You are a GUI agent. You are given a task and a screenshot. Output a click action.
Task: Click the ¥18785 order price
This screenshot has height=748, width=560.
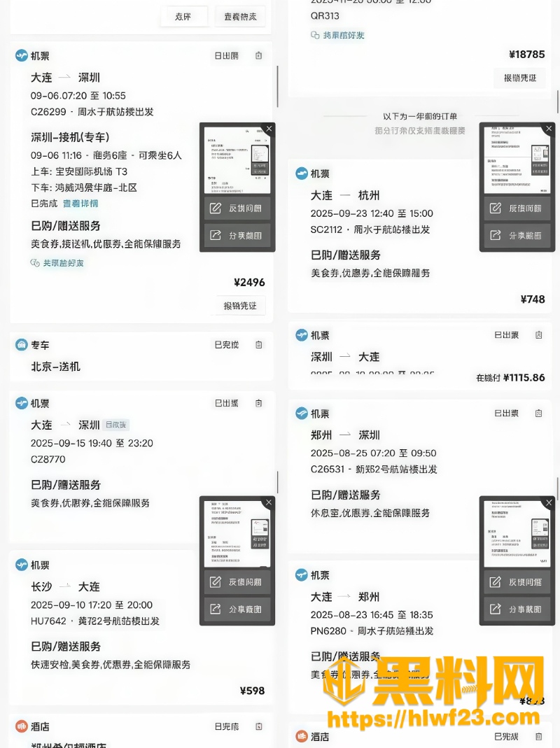(526, 55)
